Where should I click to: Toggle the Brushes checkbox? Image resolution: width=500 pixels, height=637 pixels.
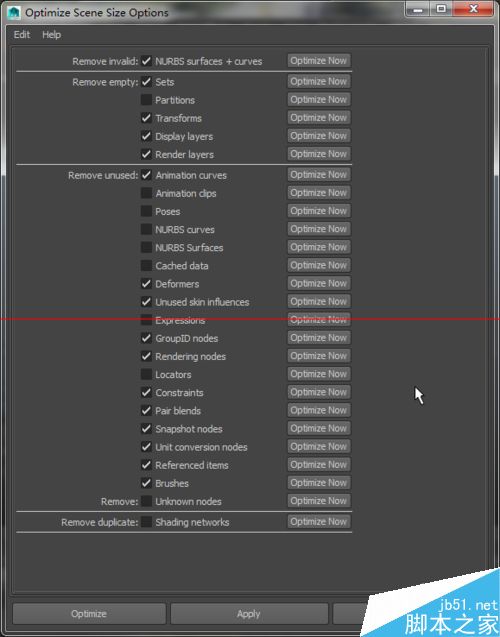146,483
